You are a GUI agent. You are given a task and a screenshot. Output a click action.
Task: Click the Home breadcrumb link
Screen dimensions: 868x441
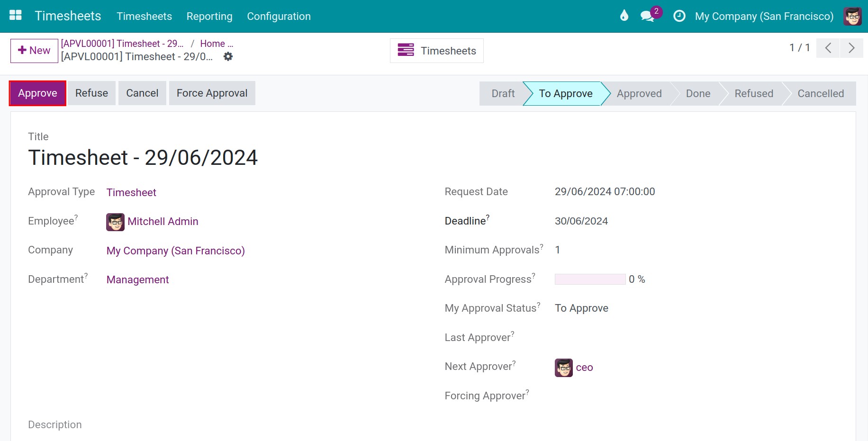point(216,44)
